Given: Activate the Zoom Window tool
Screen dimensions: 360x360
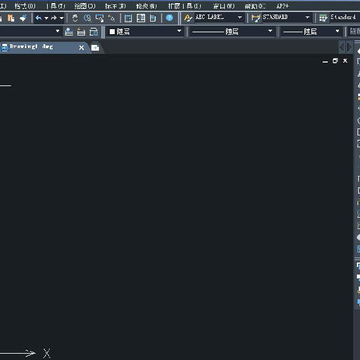Looking at the screenshot, I should click(x=100, y=18).
